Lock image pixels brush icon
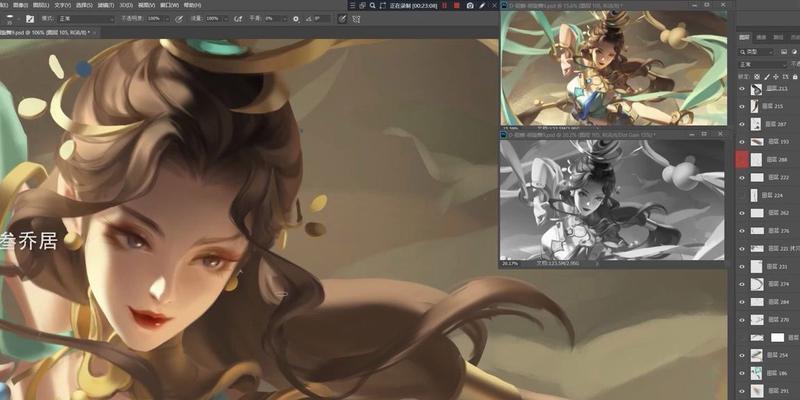800x400 pixels. click(x=767, y=77)
